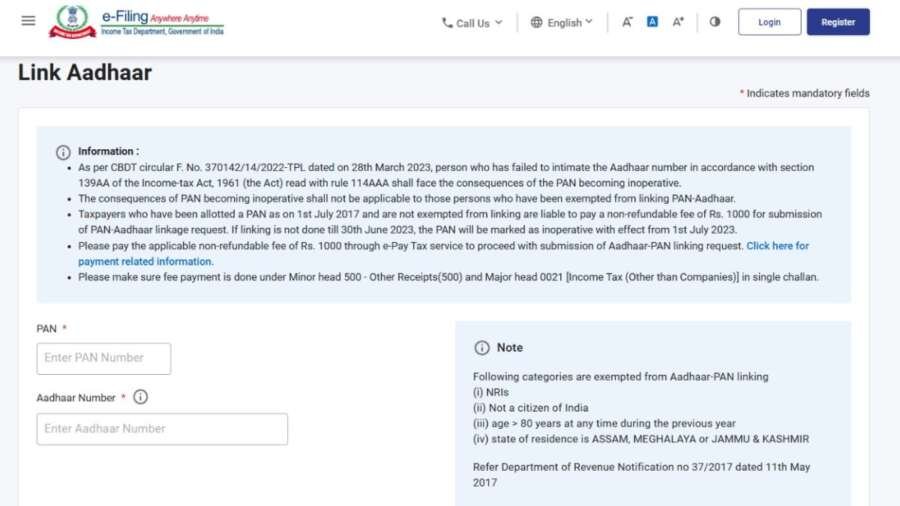Click the ASSAM, MEGHALAYA or JAMMU & KASHMIR line
The width and height of the screenshot is (900, 506).
coord(641,439)
